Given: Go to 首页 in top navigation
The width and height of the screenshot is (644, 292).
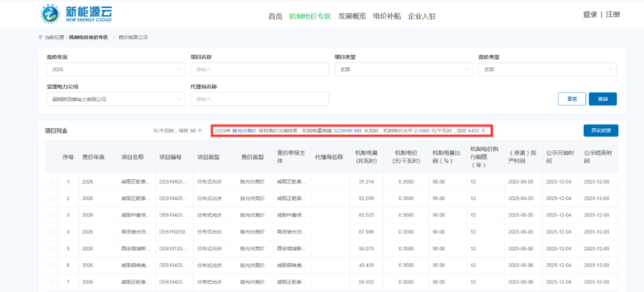Looking at the screenshot, I should [275, 16].
